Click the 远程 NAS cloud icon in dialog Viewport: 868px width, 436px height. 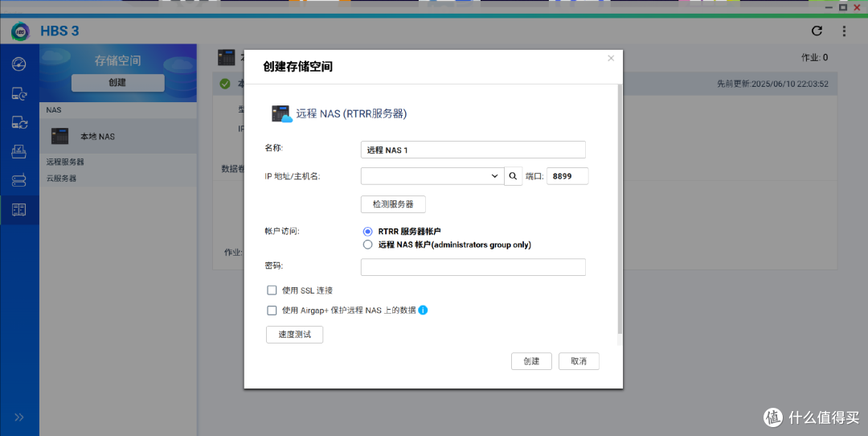click(x=282, y=113)
